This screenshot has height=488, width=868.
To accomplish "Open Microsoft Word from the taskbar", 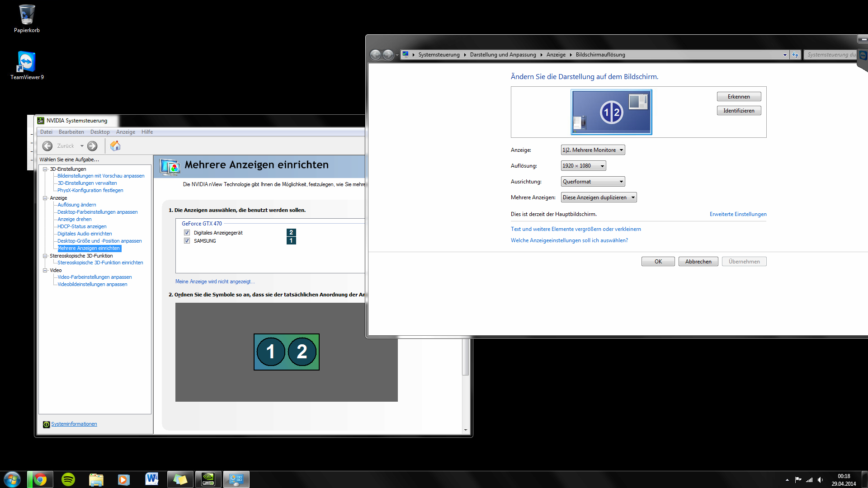I will pyautogui.click(x=152, y=479).
